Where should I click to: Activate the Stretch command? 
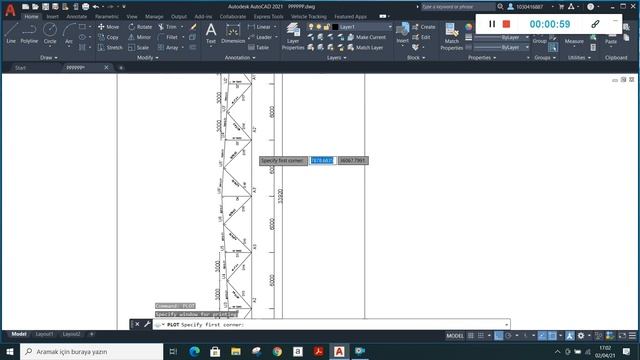[110, 47]
